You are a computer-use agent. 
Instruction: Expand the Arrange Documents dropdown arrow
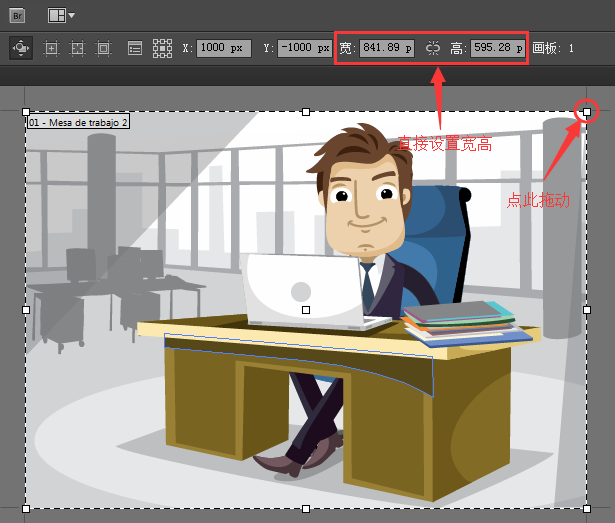point(71,15)
